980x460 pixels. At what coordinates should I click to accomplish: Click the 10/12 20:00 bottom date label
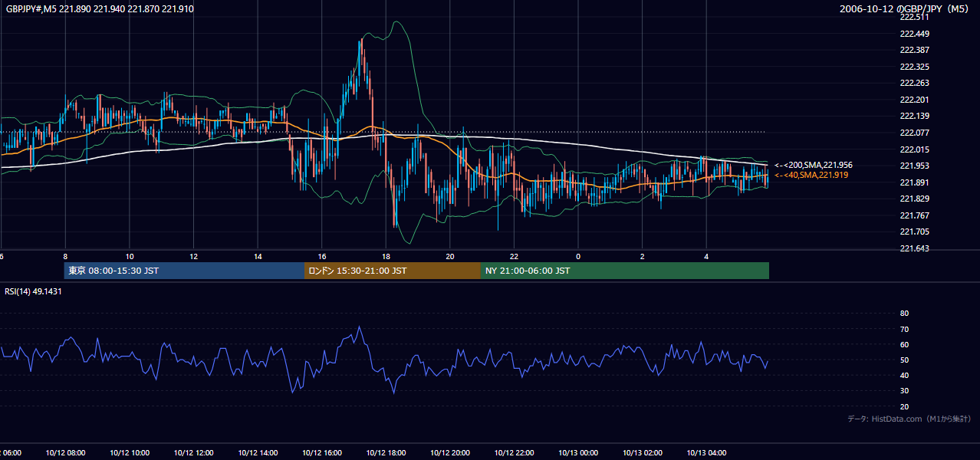(450, 453)
